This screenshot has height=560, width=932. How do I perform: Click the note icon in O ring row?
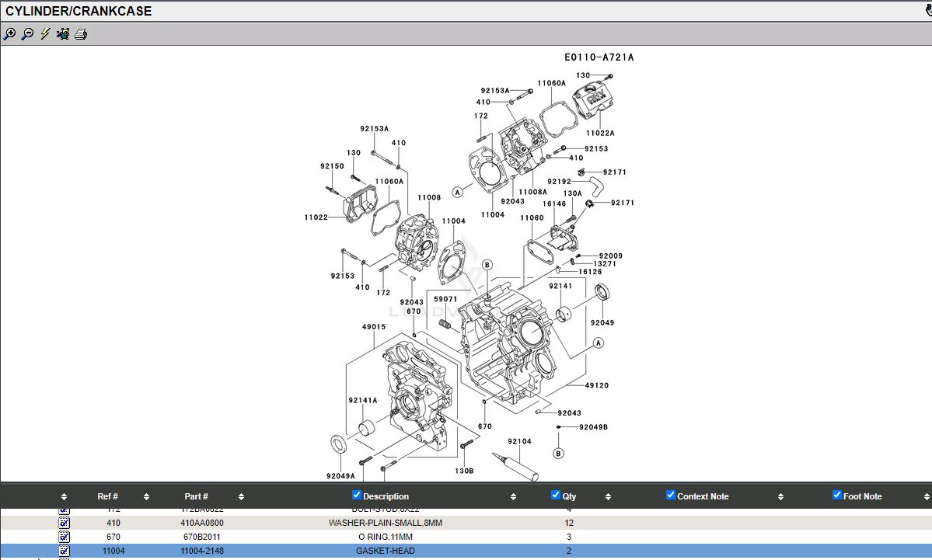point(65,537)
